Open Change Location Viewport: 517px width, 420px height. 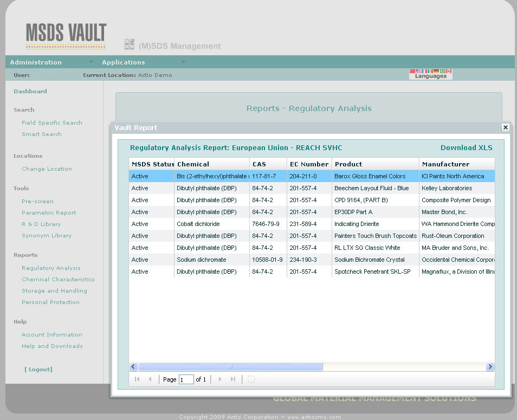(x=47, y=169)
